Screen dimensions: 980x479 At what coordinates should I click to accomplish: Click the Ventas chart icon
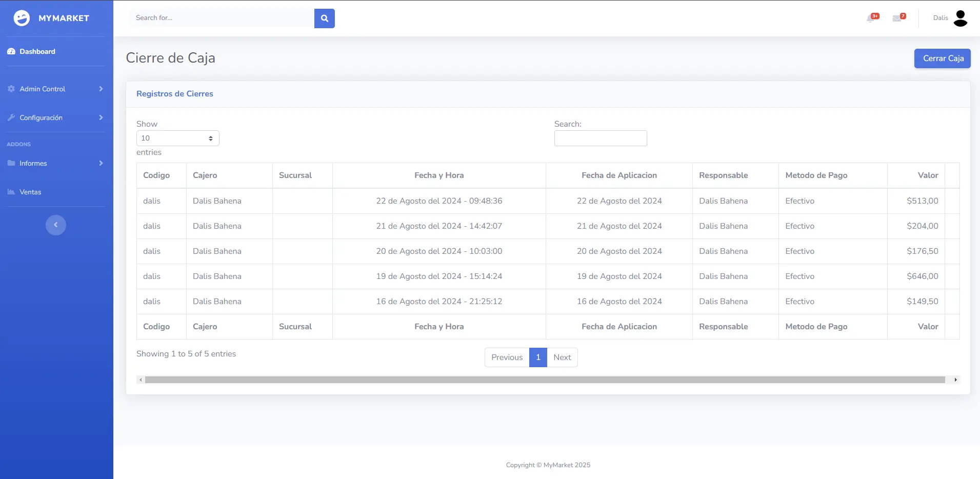coord(11,192)
